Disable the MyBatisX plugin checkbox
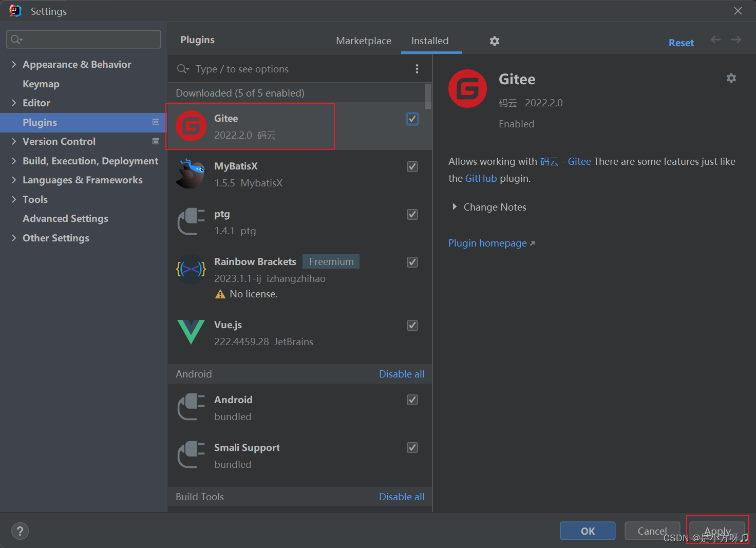The width and height of the screenshot is (756, 548). 412,166
